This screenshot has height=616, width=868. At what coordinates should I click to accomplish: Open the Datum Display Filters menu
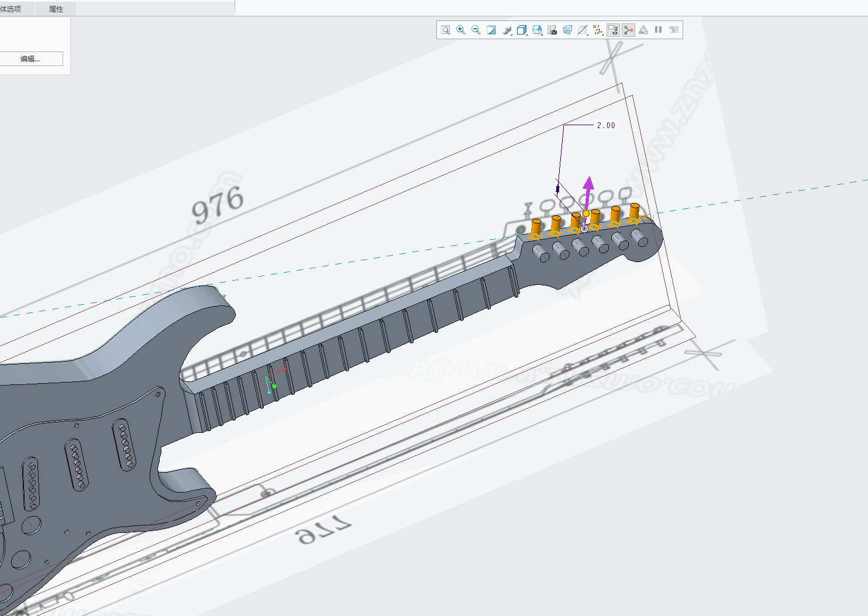[598, 30]
